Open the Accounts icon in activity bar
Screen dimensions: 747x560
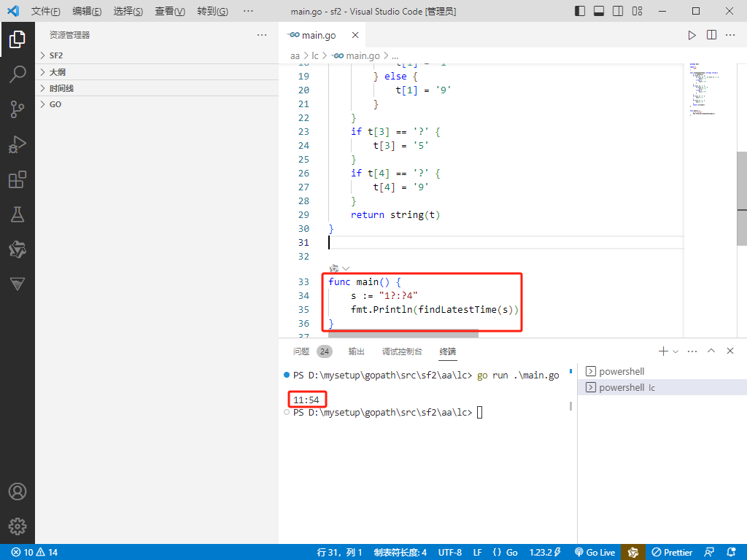point(18,491)
